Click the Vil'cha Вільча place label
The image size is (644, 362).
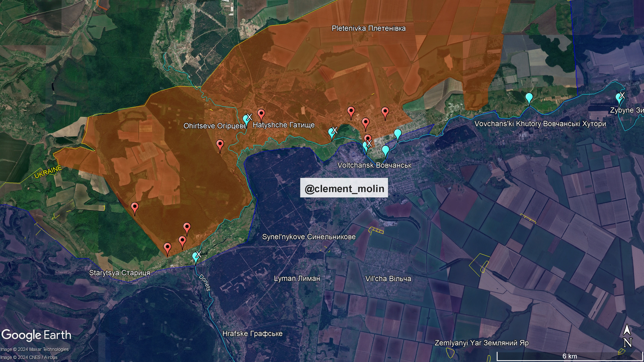388,279
